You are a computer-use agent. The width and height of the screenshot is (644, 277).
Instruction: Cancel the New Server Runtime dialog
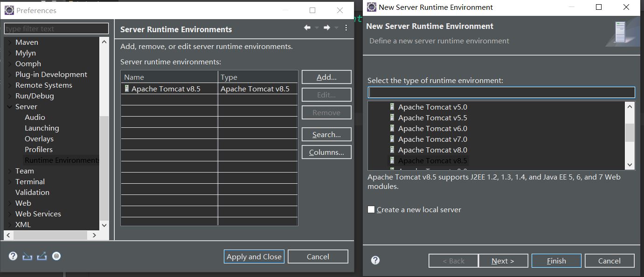pos(609,261)
